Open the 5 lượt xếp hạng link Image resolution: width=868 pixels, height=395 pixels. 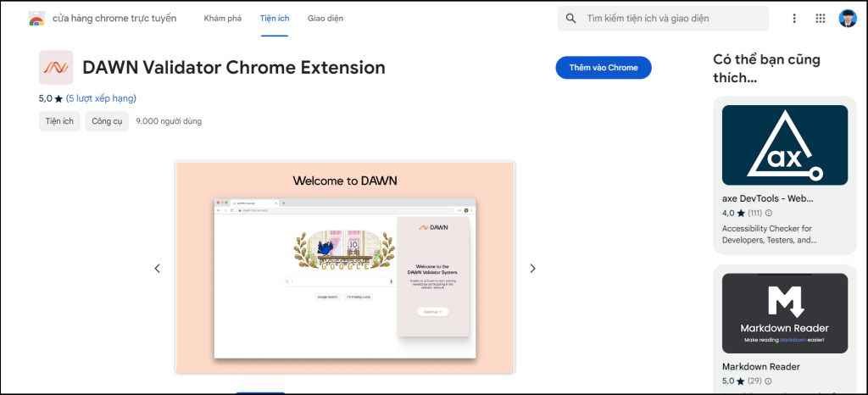101,98
